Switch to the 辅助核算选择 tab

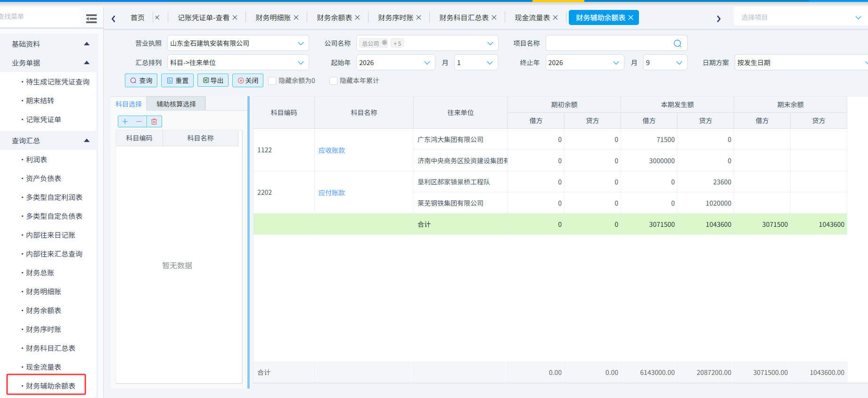(x=176, y=104)
